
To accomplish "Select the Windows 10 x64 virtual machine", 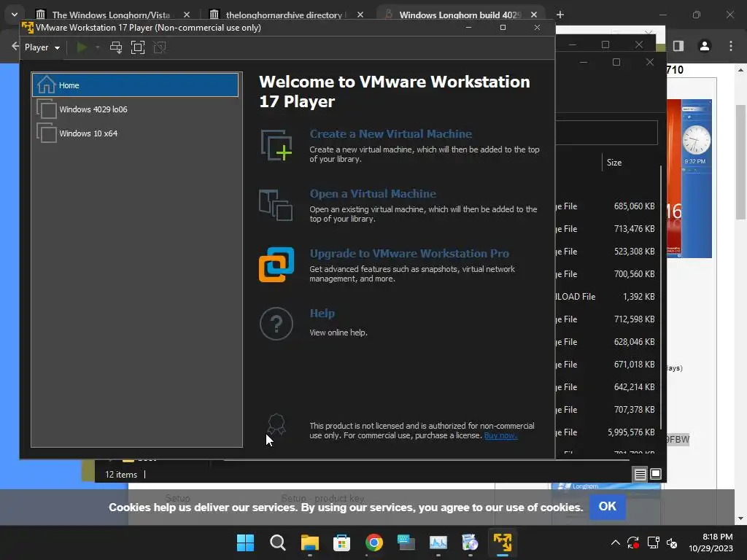I will click(x=135, y=133).
